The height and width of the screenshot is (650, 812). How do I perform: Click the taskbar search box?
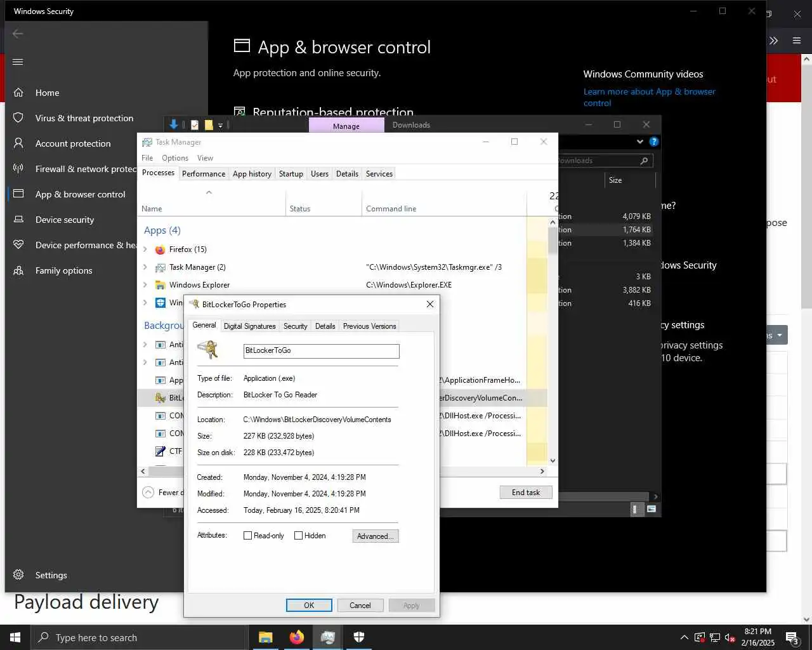(x=139, y=637)
